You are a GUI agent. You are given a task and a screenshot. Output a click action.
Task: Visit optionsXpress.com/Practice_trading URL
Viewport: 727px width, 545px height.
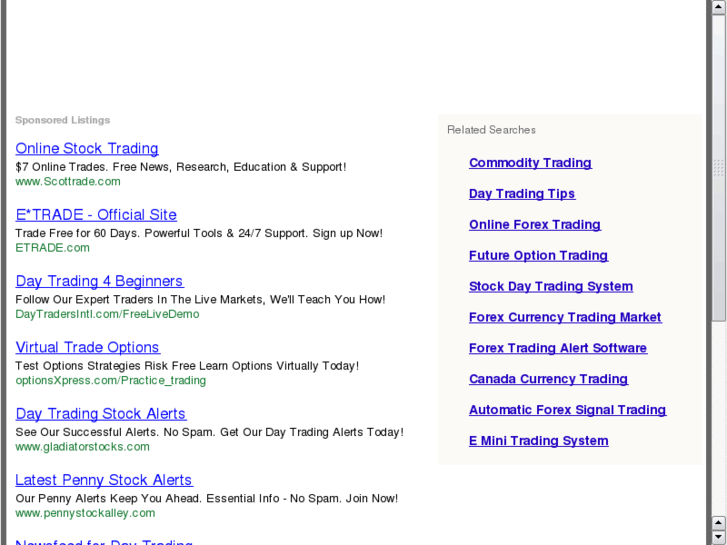click(110, 380)
